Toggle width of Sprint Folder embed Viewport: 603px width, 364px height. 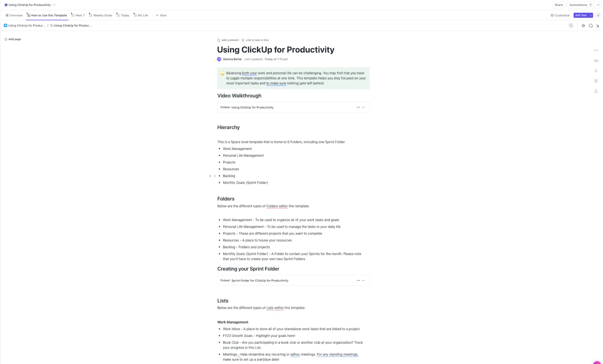(358, 280)
